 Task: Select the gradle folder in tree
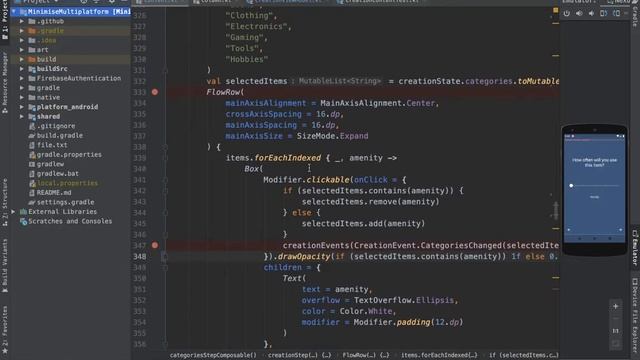[48, 88]
